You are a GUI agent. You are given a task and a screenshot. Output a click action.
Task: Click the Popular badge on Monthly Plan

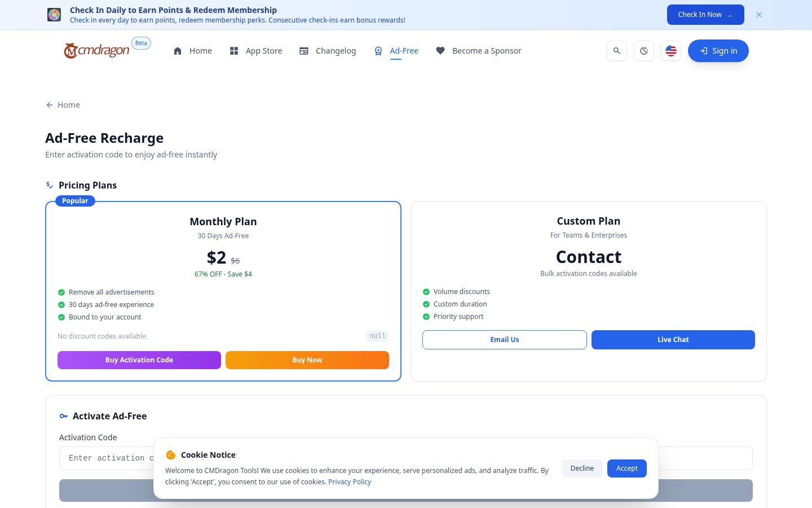coord(75,201)
